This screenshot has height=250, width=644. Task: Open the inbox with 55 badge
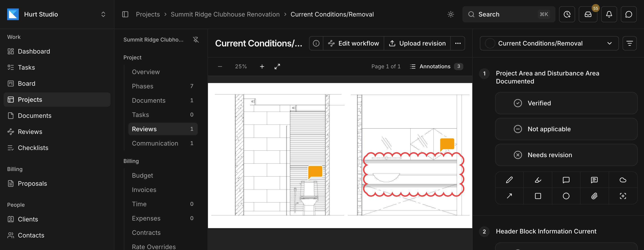(588, 14)
